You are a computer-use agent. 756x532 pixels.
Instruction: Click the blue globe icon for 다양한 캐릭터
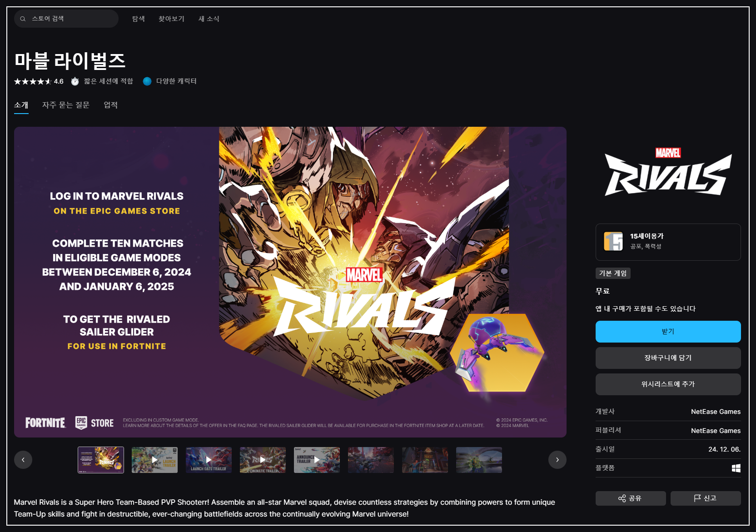click(147, 81)
